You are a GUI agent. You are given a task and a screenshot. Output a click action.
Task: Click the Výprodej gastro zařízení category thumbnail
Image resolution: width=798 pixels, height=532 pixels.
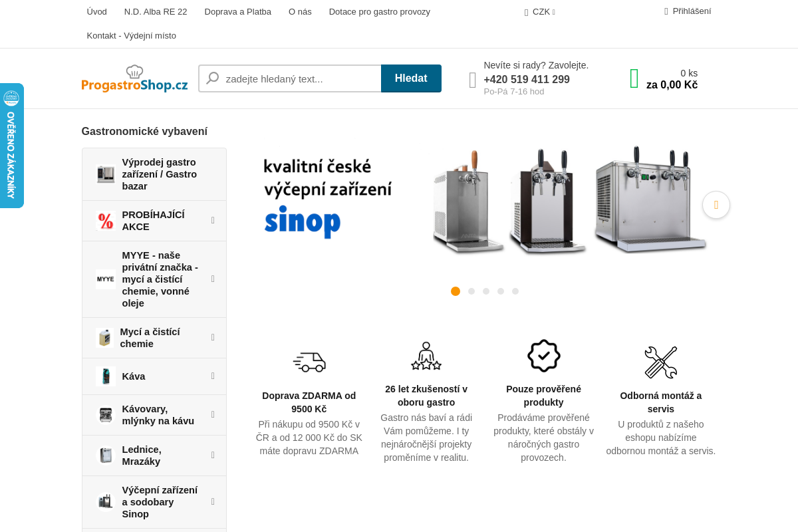tap(105, 174)
